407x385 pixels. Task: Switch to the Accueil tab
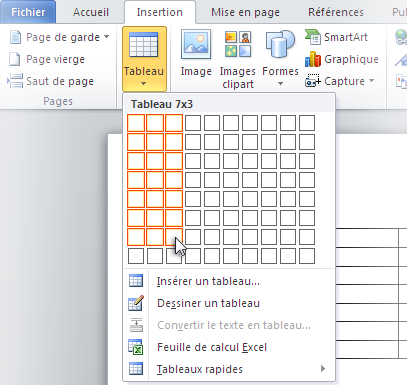point(91,12)
